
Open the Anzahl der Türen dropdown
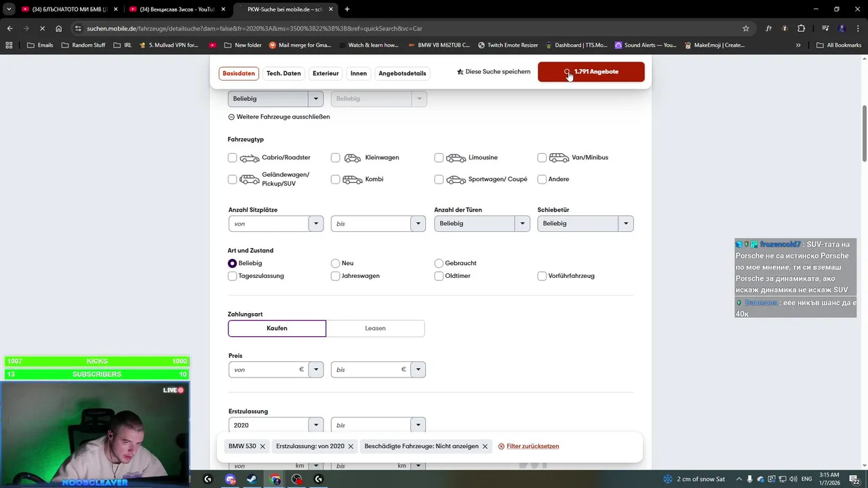pyautogui.click(x=482, y=224)
